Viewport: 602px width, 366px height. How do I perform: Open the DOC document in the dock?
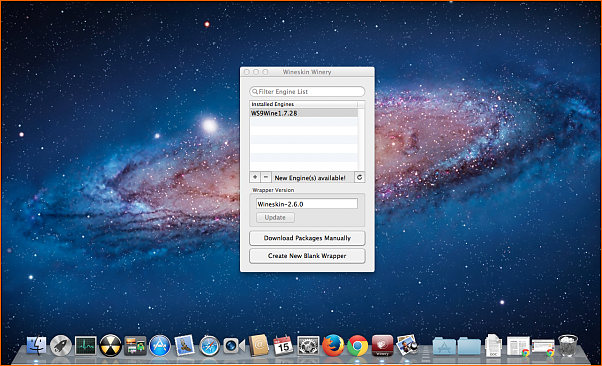(493, 345)
